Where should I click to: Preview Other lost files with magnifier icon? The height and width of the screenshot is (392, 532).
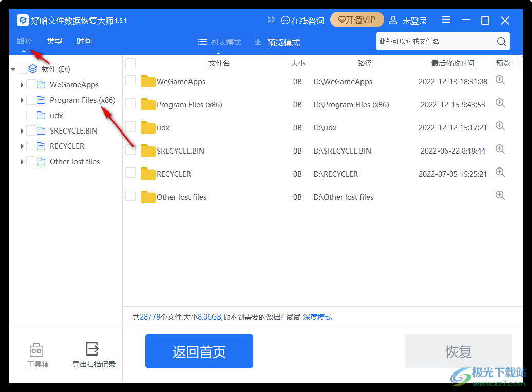pos(500,195)
